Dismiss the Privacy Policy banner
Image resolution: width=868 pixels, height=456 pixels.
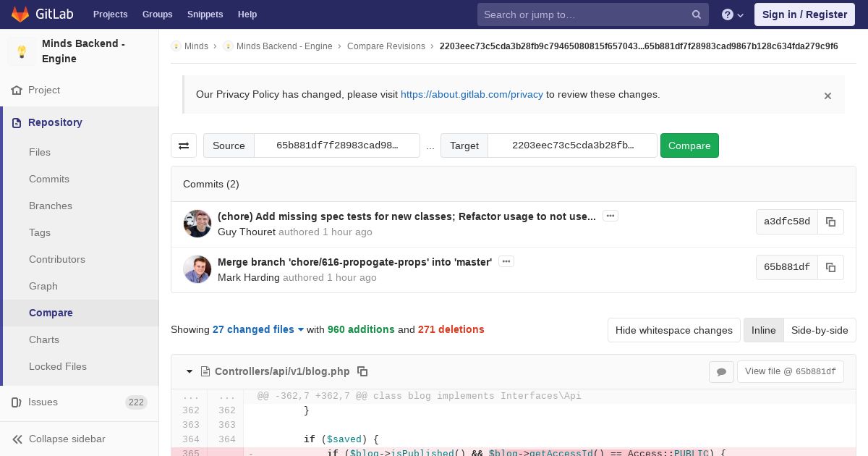827,96
